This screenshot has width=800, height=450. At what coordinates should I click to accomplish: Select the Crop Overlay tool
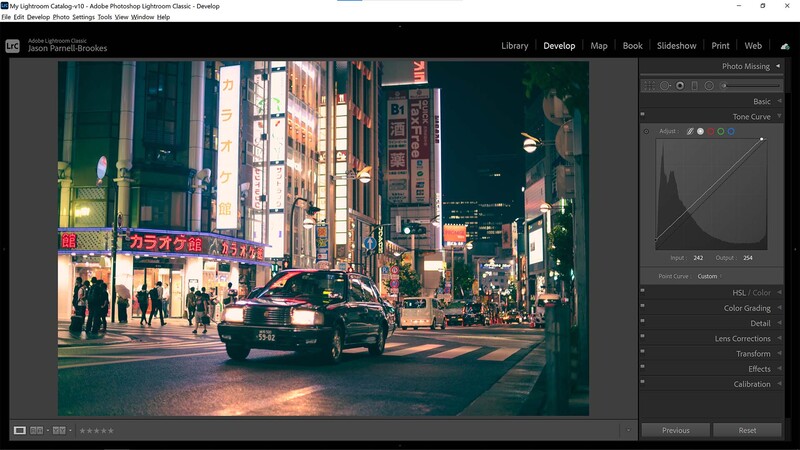649,86
